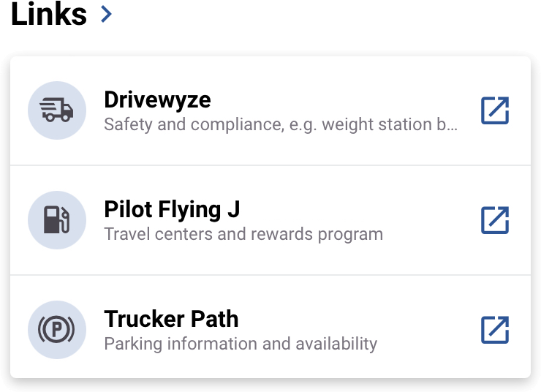Select the Trucker Path title text

coord(171,320)
